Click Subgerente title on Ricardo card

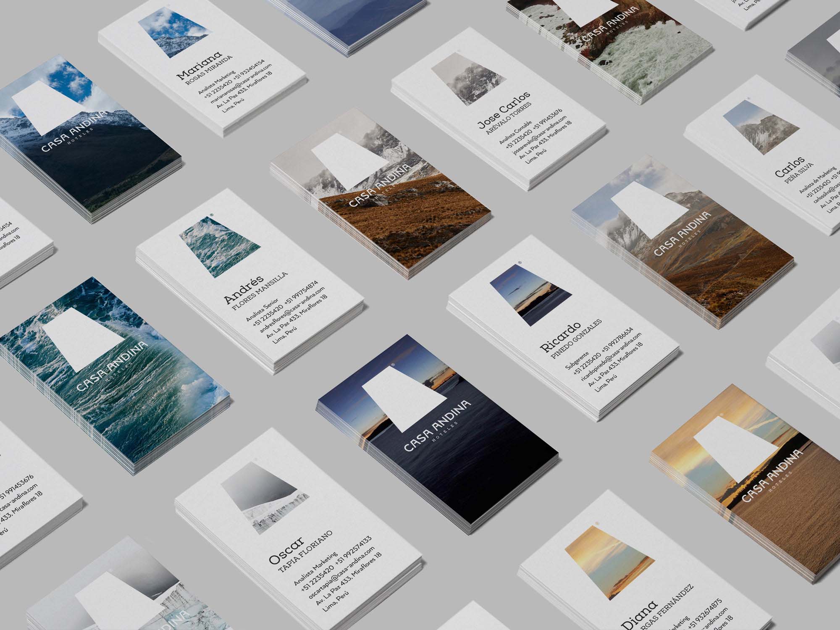click(x=578, y=361)
